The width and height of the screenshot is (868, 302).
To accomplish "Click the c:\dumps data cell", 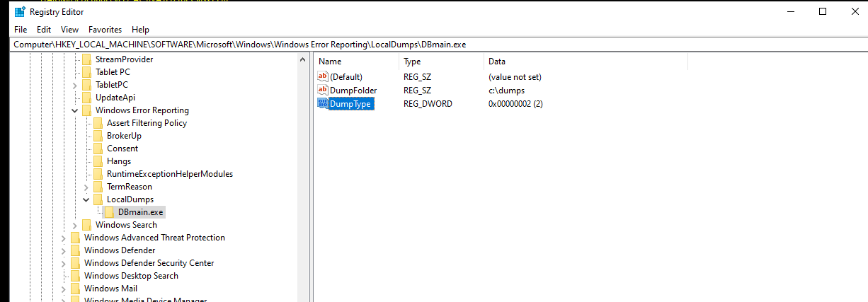I will click(x=506, y=90).
